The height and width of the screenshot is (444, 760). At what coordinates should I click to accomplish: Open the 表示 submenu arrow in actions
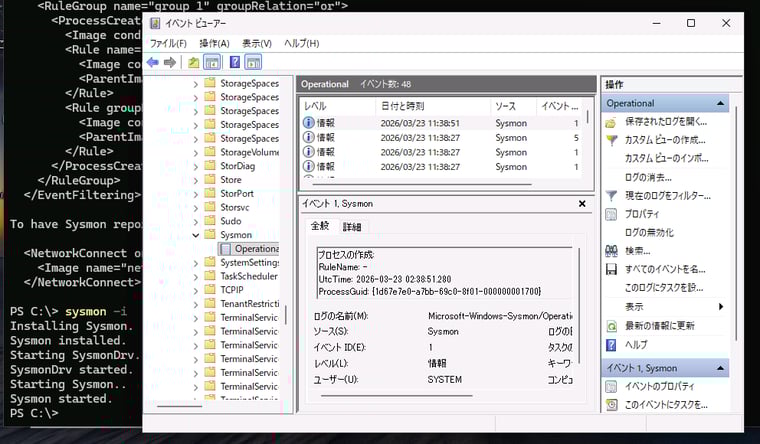click(x=721, y=306)
